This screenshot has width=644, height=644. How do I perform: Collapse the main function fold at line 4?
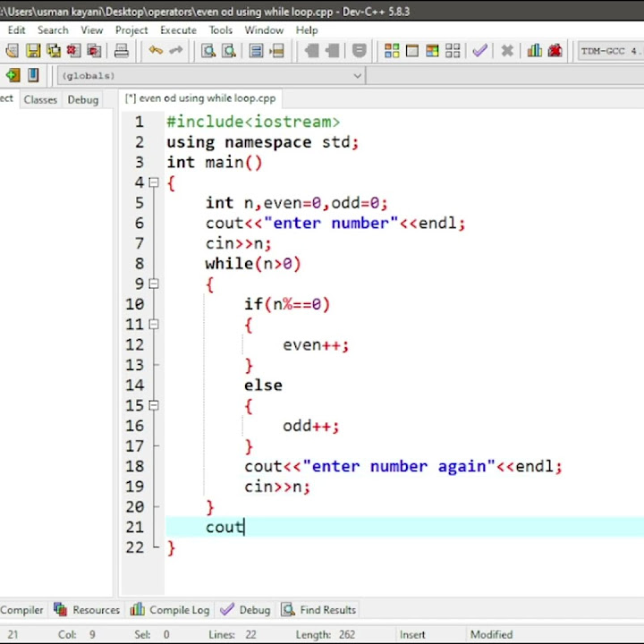click(x=154, y=182)
